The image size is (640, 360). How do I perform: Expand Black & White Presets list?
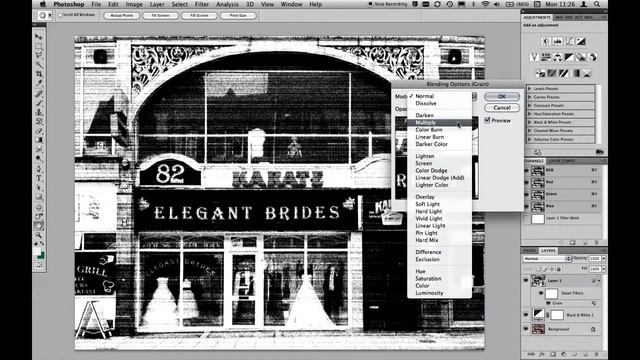pyautogui.click(x=530, y=122)
